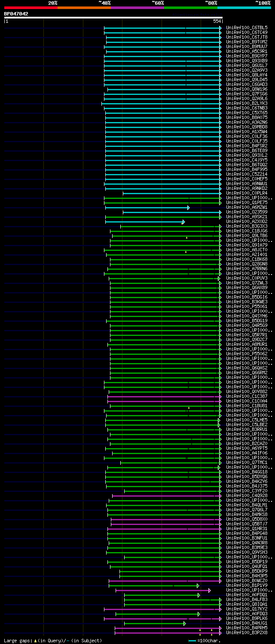Open the UniRef100_A8JCT0 entry
This screenshot has width=275, height=644.
click(x=247, y=250)
